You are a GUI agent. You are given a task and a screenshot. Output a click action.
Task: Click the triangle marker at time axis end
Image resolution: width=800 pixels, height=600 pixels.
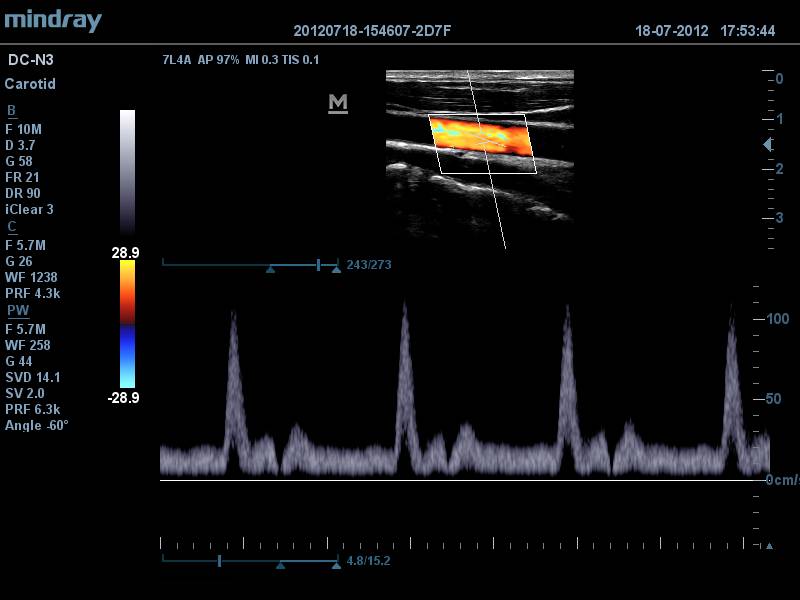(768, 546)
